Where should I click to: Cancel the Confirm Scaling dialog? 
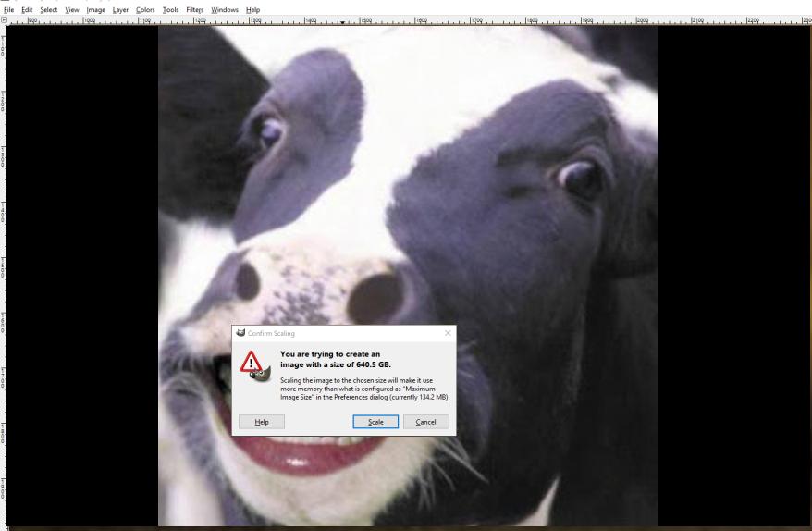(425, 422)
